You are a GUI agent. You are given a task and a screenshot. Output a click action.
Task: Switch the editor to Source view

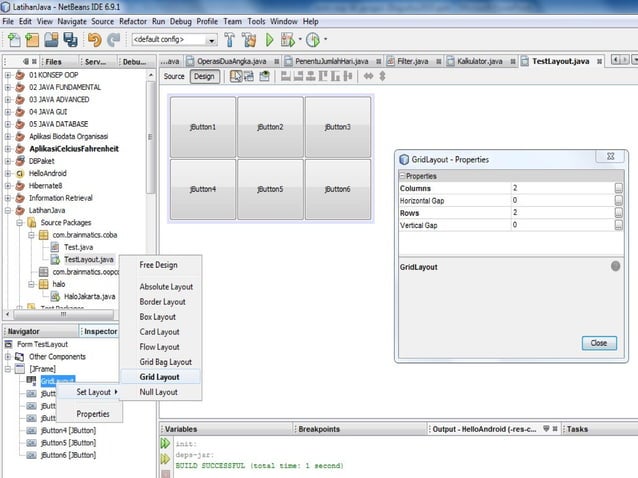(174, 76)
